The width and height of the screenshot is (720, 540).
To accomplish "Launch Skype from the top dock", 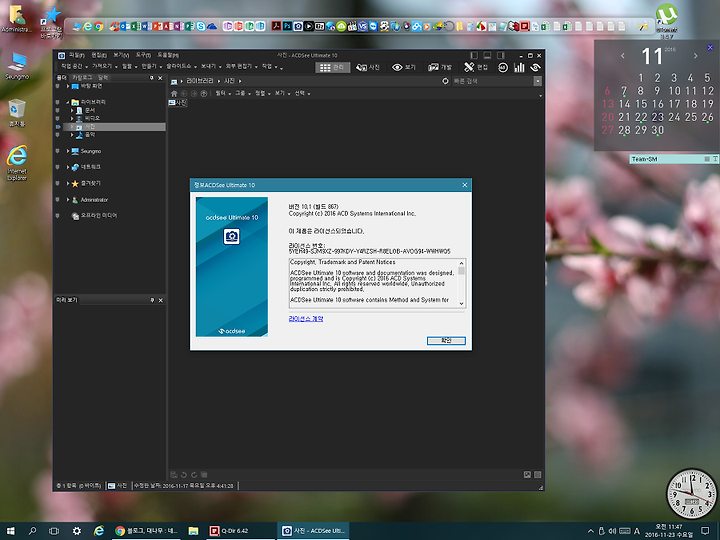I will click(201, 27).
